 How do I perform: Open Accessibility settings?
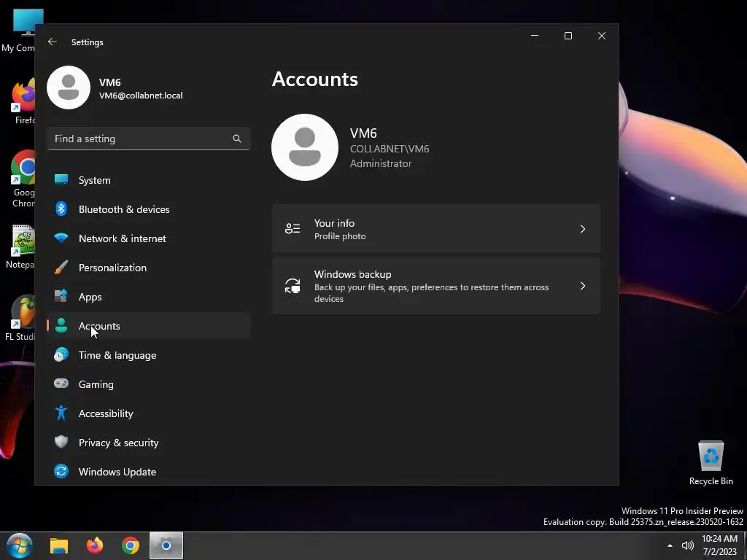pyautogui.click(x=149, y=413)
